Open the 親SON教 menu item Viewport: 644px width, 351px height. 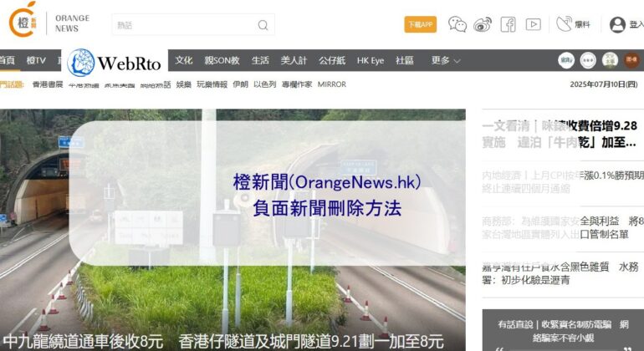point(222,60)
